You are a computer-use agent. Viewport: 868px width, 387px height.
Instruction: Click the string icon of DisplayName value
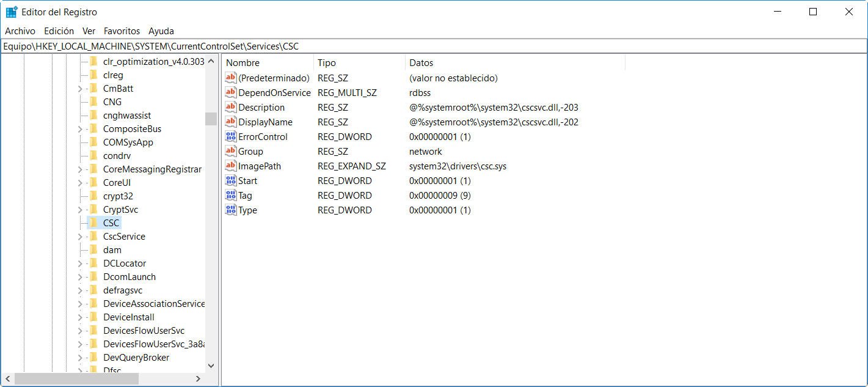click(231, 122)
